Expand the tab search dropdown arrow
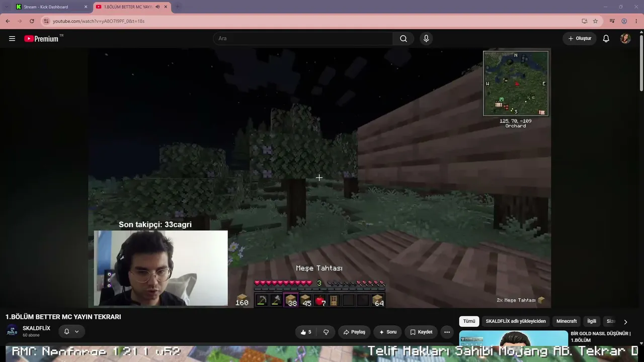This screenshot has width=644, height=362. (6, 7)
